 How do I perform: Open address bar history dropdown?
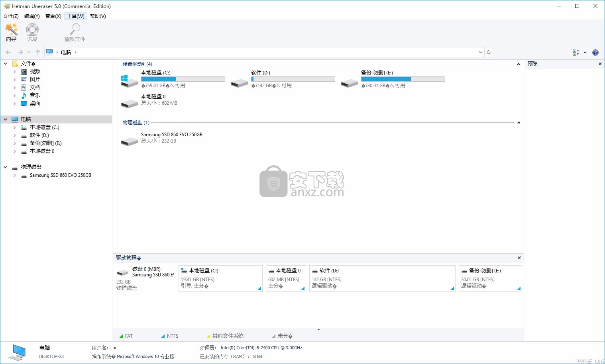(480, 52)
